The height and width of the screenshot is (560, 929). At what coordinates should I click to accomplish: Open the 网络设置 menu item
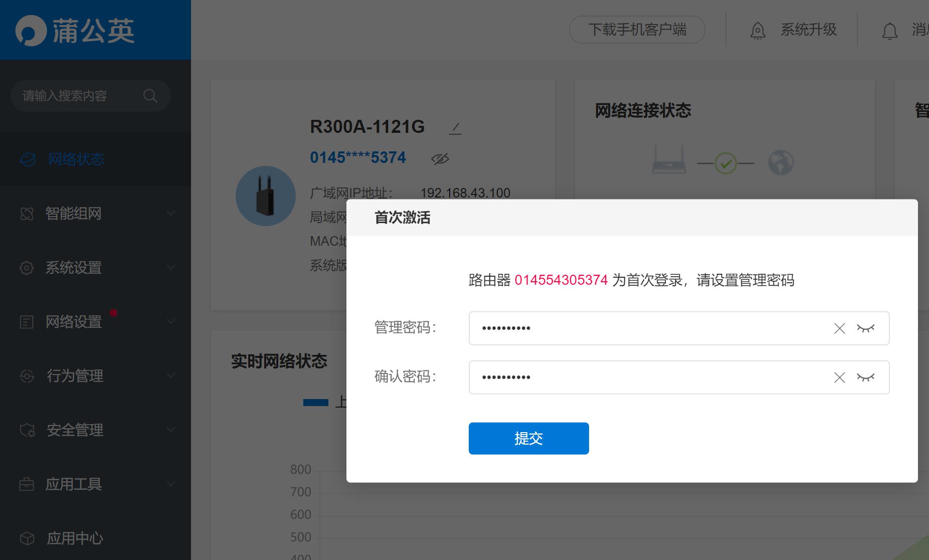[x=73, y=321]
